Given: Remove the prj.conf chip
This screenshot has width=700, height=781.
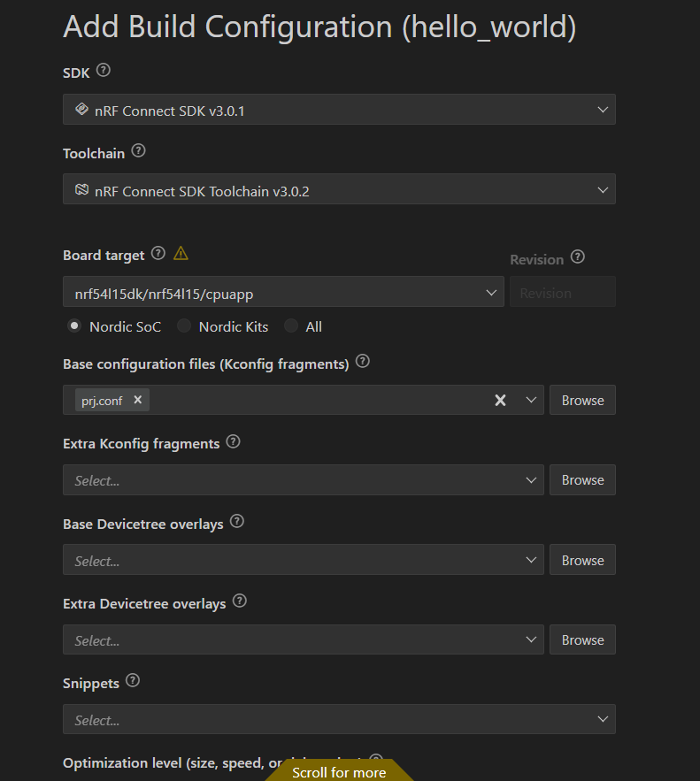Looking at the screenshot, I should [x=138, y=400].
